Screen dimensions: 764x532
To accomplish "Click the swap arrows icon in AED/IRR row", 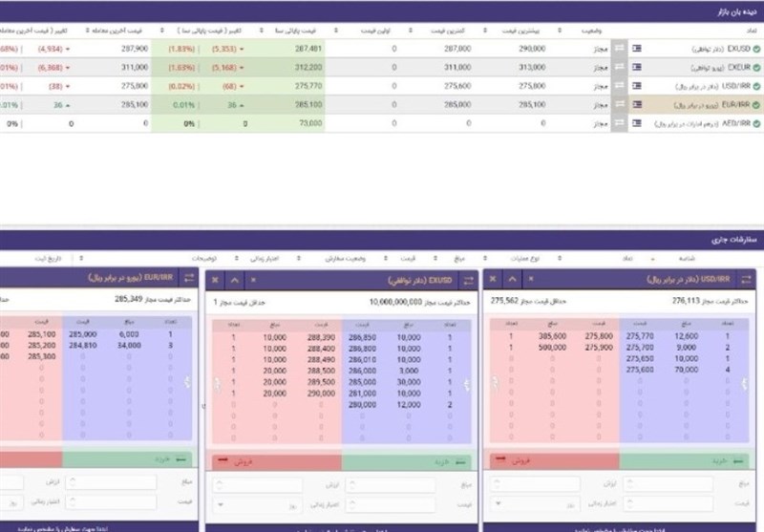I will (618, 124).
